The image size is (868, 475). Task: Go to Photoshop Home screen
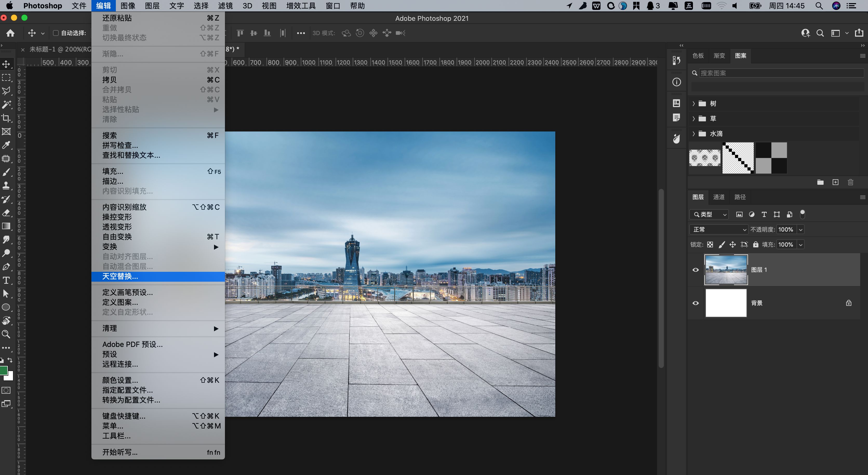tap(10, 33)
